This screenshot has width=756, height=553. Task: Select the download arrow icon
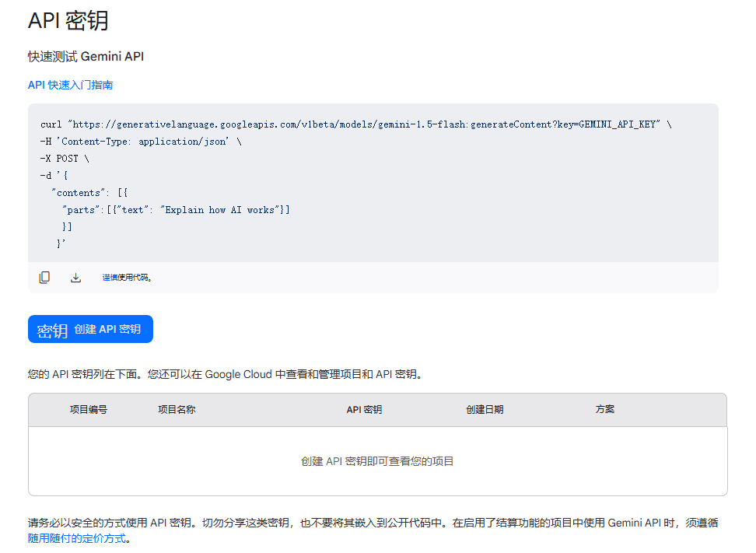75,277
